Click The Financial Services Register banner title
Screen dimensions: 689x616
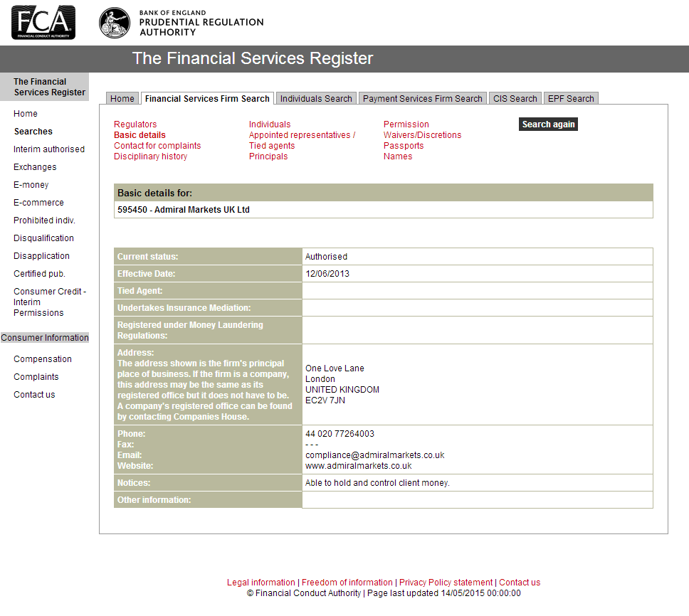point(253,58)
